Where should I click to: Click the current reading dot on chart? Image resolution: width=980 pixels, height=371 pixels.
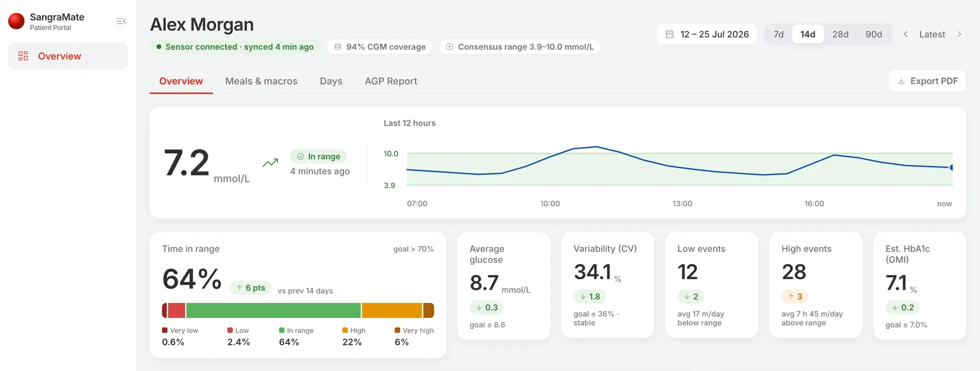click(952, 167)
